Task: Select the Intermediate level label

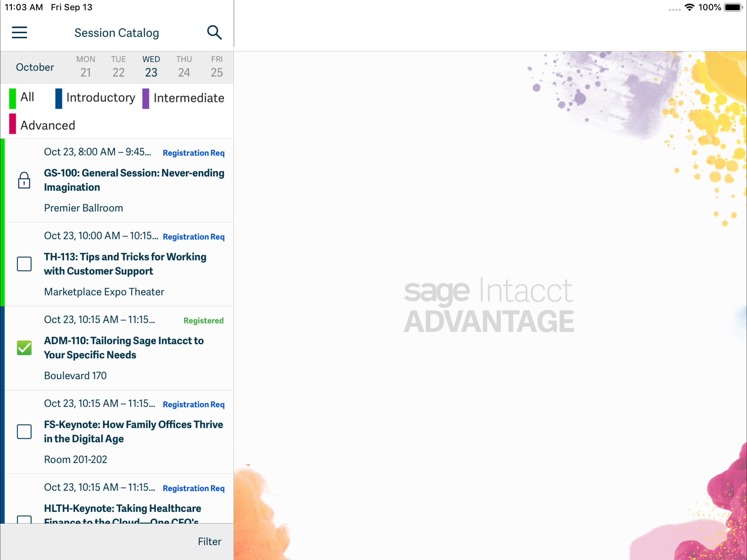Action: pyautogui.click(x=189, y=98)
